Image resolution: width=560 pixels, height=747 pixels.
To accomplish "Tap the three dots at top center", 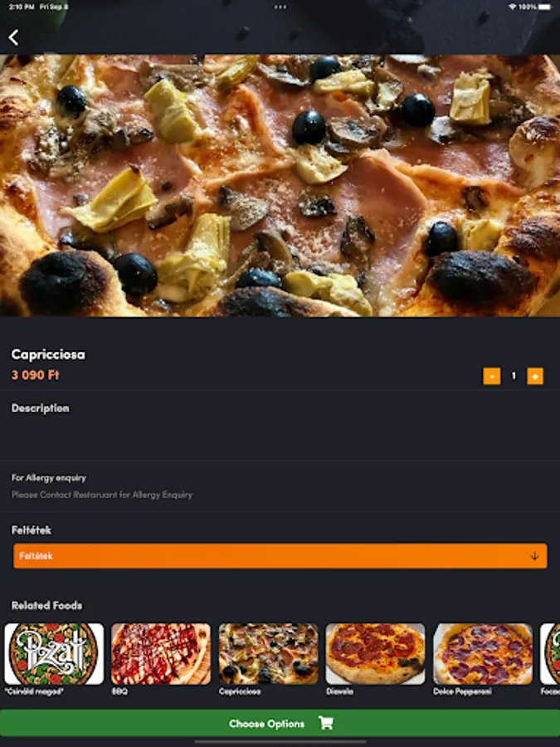I will pos(280,7).
